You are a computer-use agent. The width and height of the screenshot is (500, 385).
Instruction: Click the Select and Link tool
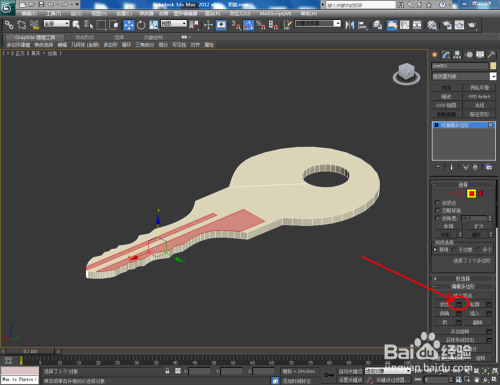pos(9,25)
